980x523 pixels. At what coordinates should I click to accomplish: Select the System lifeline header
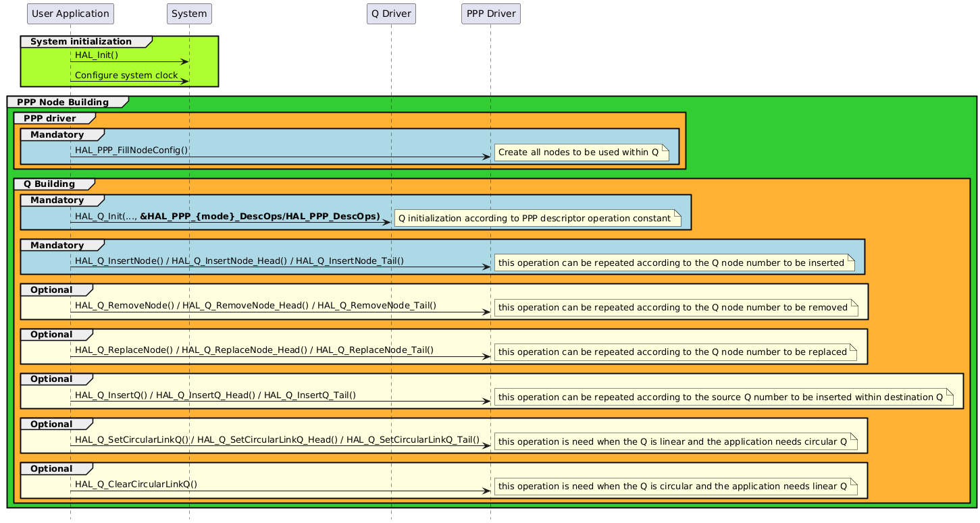pyautogui.click(x=189, y=13)
